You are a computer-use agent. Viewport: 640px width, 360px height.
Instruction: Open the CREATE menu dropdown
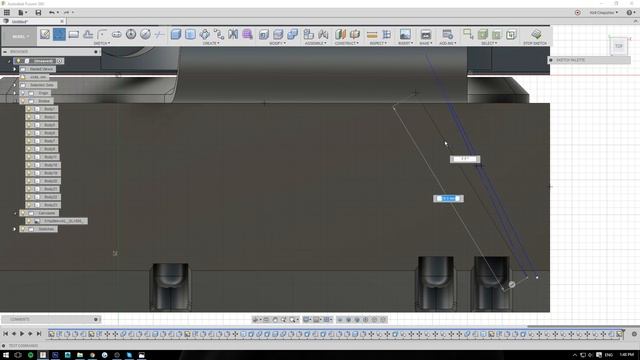(x=211, y=43)
